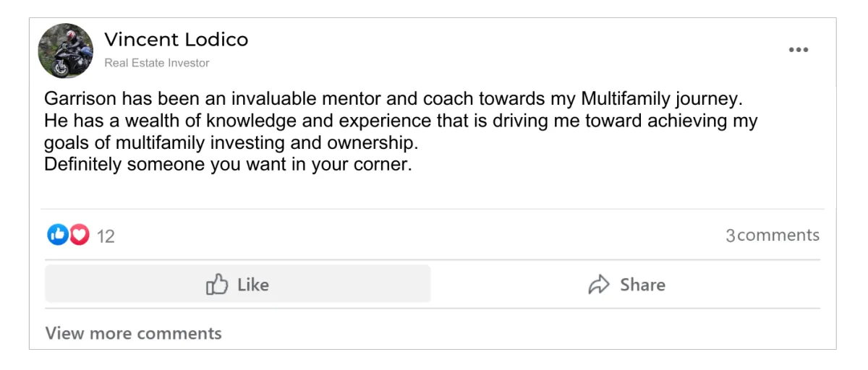Click the line starting "Garrison has been"
This screenshot has width=868, height=370.
393,98
